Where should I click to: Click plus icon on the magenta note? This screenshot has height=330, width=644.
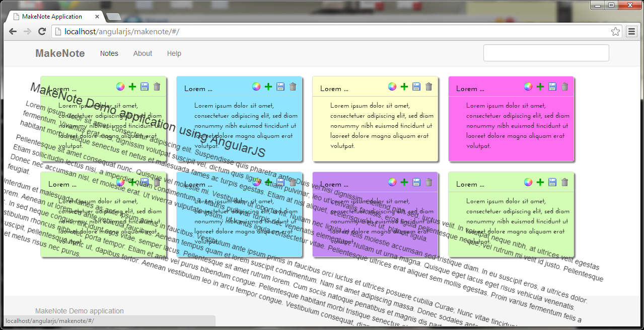[x=540, y=87]
